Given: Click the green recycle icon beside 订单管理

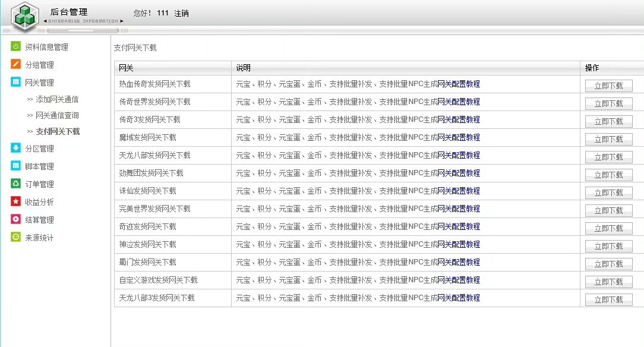Looking at the screenshot, I should point(15,184).
